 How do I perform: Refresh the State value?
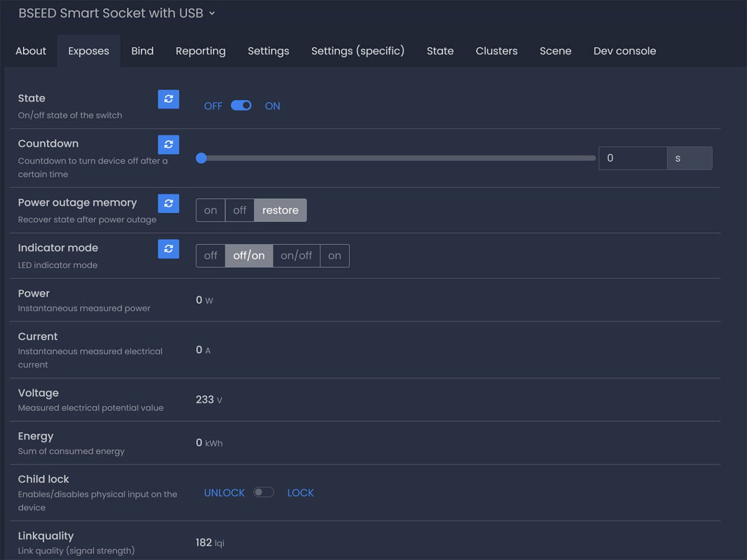pos(168,99)
